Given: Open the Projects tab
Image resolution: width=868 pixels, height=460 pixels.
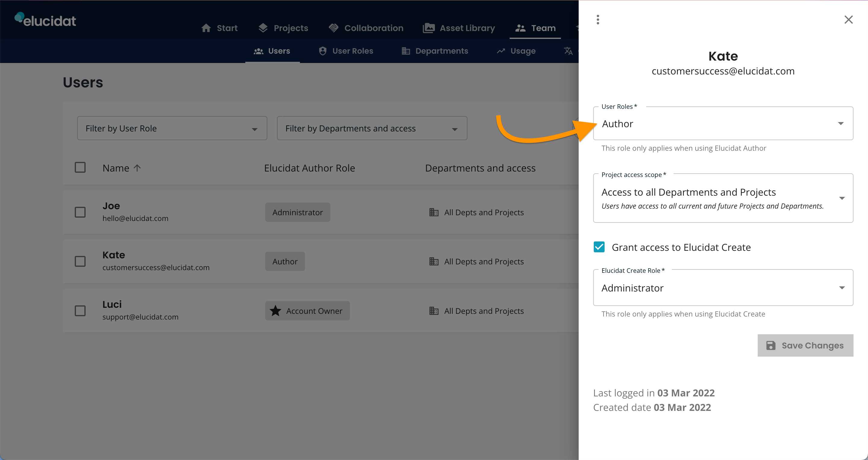Looking at the screenshot, I should pyautogui.click(x=283, y=28).
